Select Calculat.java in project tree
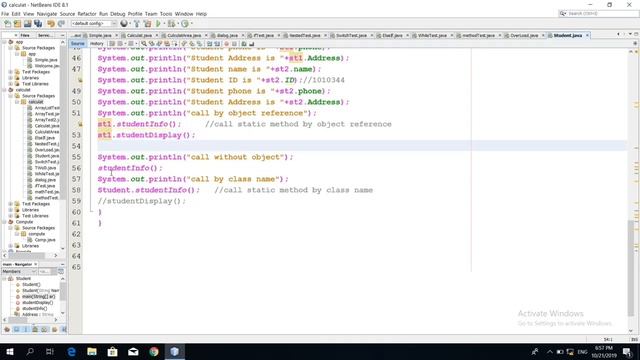The image size is (640, 360). pos(47,126)
